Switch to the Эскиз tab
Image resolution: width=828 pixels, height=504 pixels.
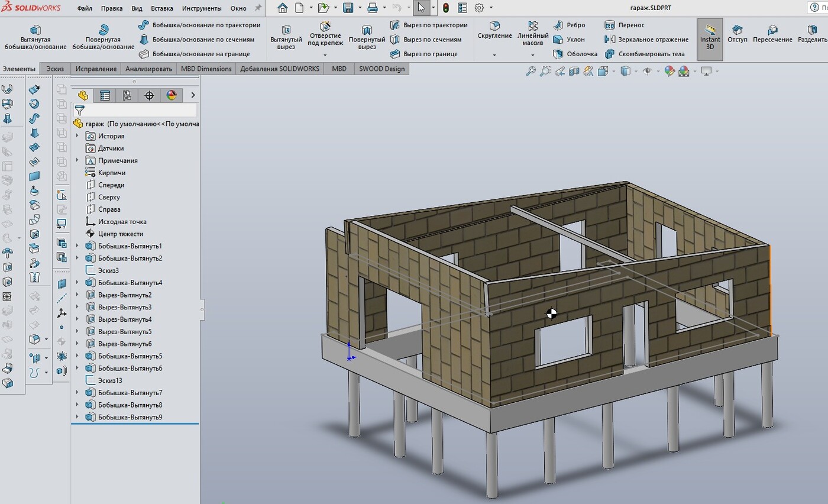[55, 69]
